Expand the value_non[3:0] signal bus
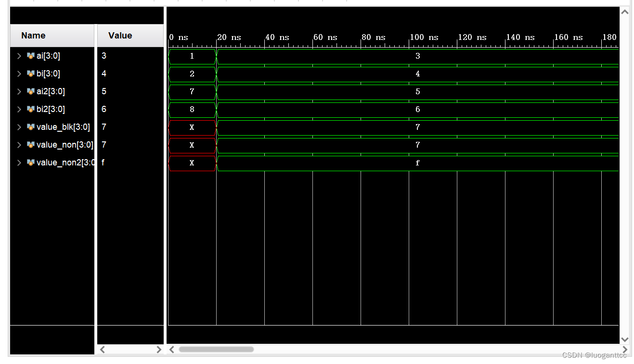Image resolution: width=634 pixels, height=364 pixels. pyautogui.click(x=19, y=145)
